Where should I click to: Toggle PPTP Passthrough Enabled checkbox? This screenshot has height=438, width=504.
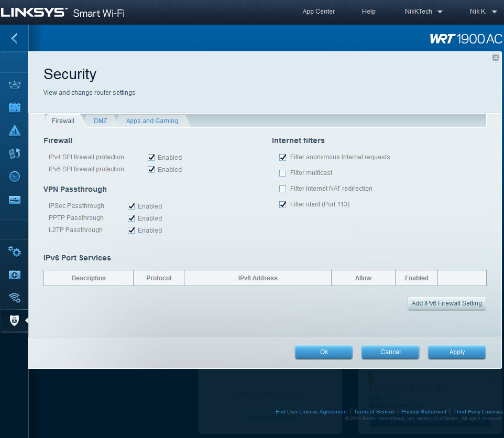point(131,218)
